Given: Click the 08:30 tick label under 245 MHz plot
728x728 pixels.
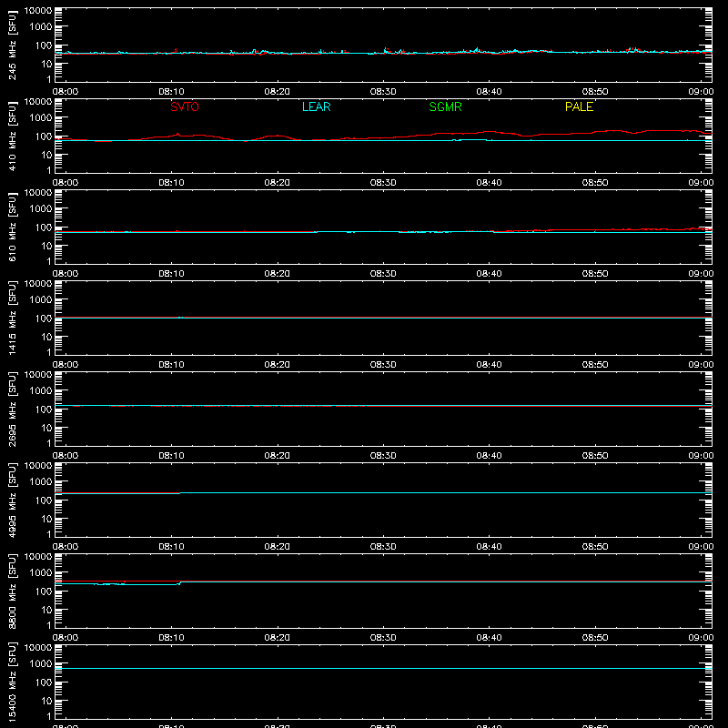Looking at the screenshot, I should coord(383,92).
